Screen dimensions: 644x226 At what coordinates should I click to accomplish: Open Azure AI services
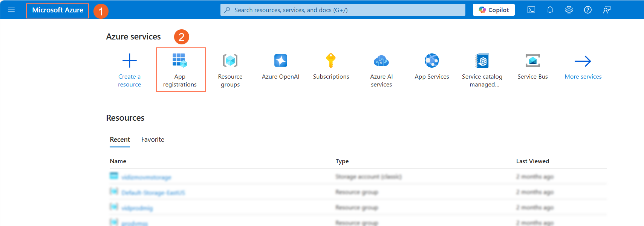(x=381, y=70)
